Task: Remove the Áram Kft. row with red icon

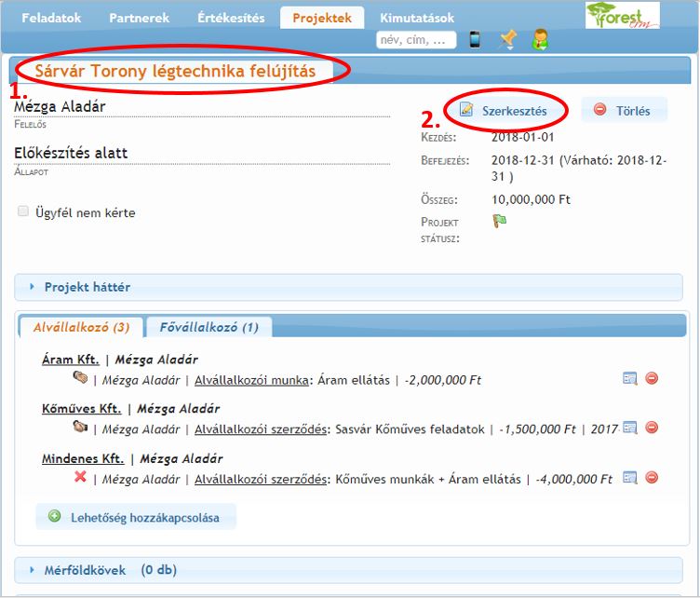Action: click(652, 378)
